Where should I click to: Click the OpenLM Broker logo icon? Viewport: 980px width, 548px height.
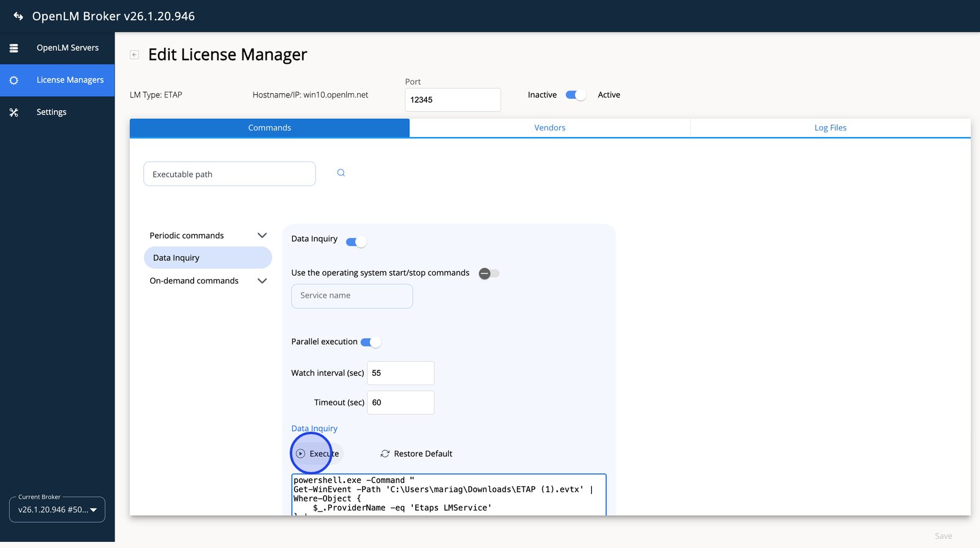(18, 16)
